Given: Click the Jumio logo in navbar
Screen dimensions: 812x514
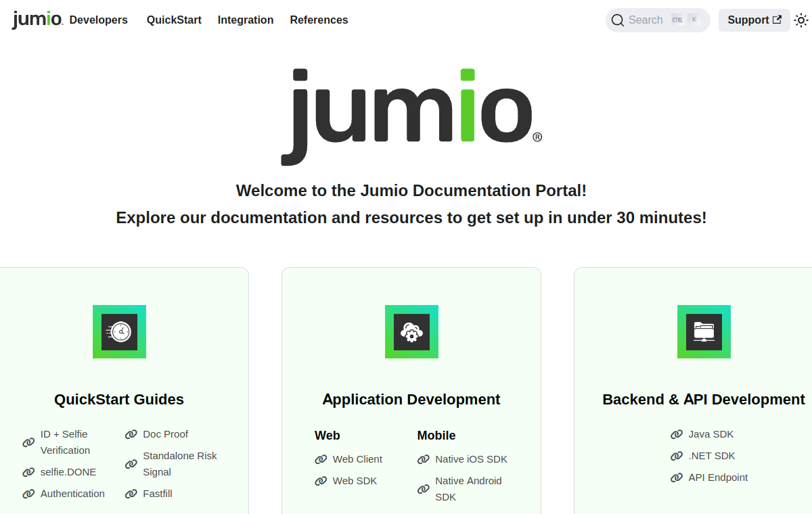Looking at the screenshot, I should tap(37, 20).
